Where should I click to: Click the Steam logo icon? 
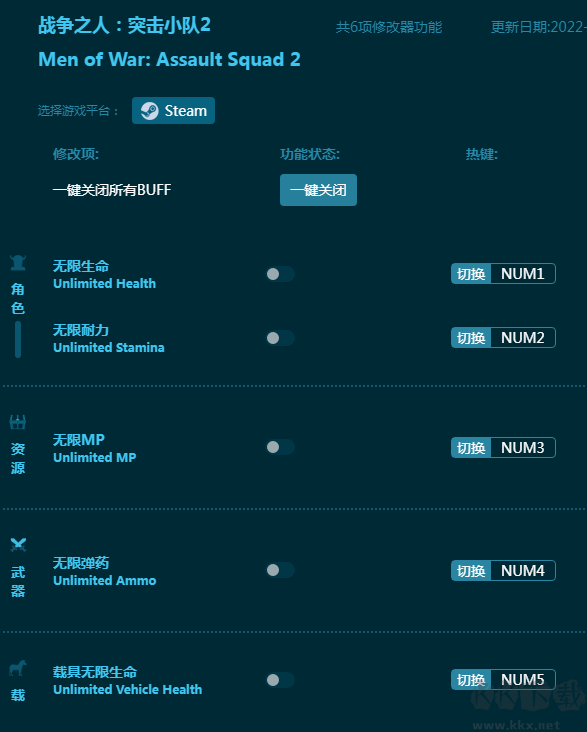pos(150,111)
